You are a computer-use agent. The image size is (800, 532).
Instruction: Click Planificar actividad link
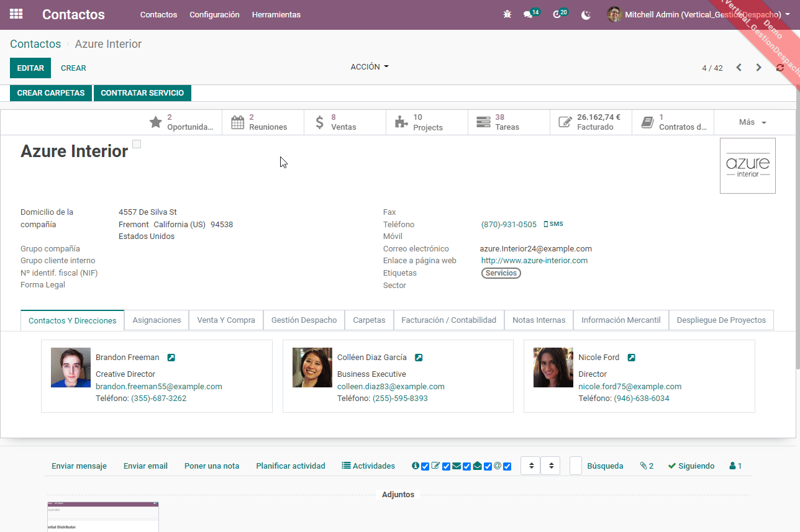point(291,466)
